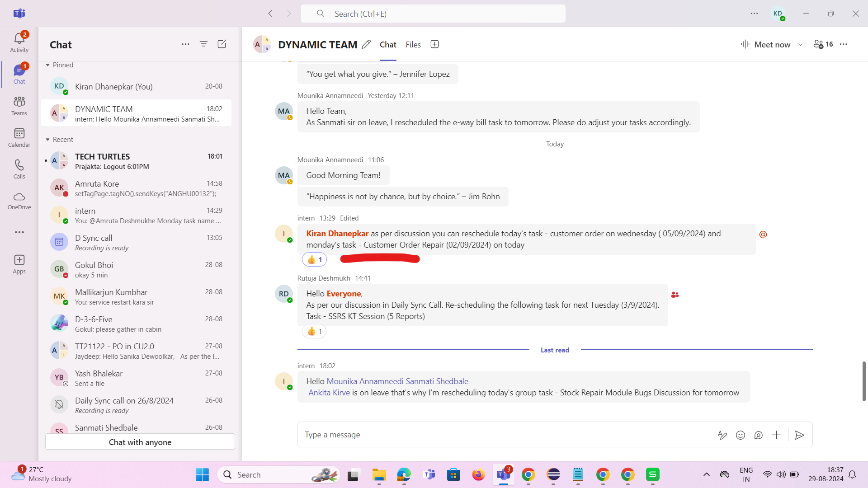This screenshot has height=488, width=868.
Task: Toggle thumbs up reaction on Rutuja's message
Action: coord(314,331)
